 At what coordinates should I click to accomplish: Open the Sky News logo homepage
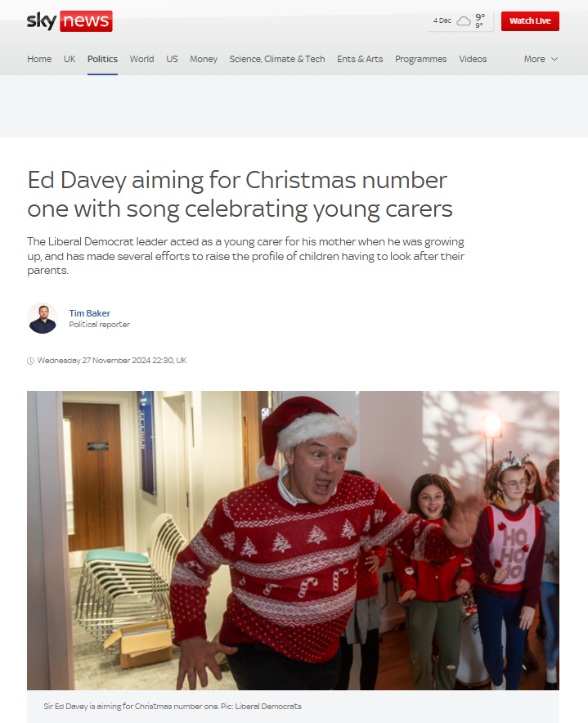pyautogui.click(x=70, y=21)
